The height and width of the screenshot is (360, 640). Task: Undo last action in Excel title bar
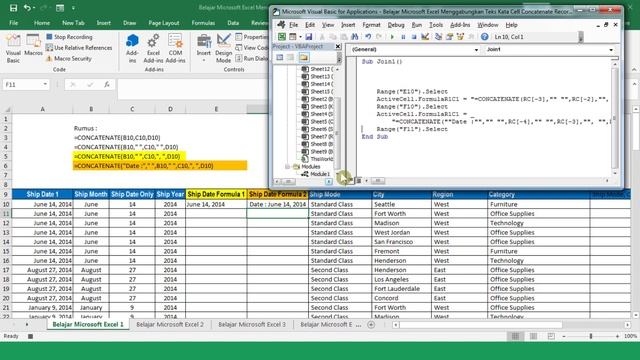pyautogui.click(x=27, y=8)
